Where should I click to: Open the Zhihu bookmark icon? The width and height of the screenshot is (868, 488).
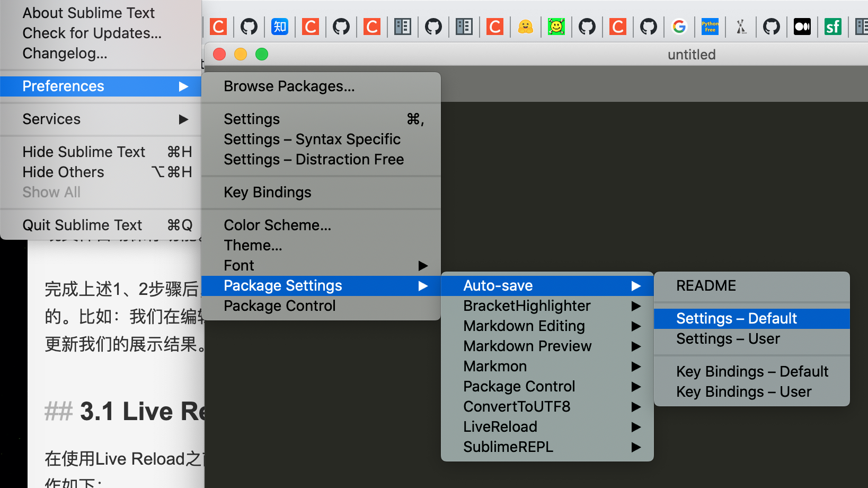pos(280,27)
